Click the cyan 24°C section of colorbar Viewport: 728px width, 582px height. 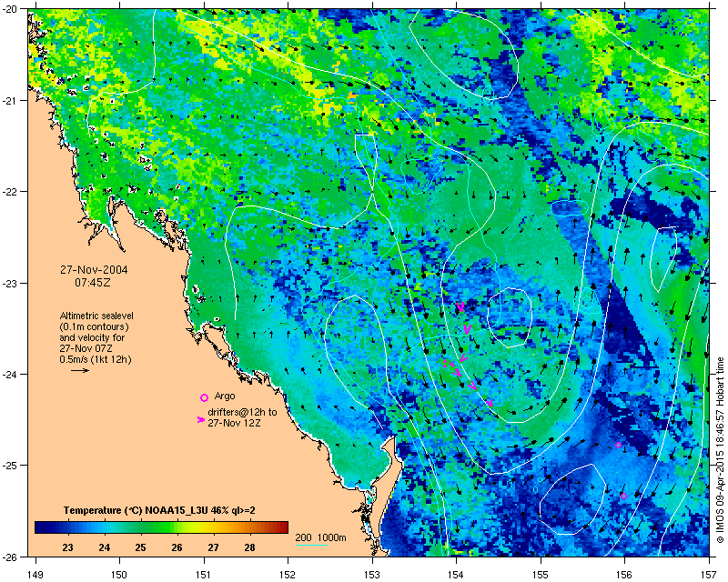point(104,527)
